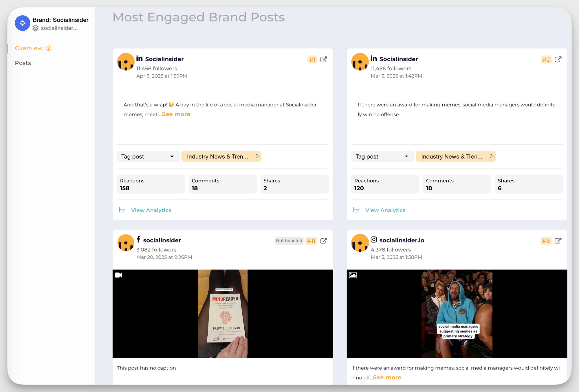The width and height of the screenshot is (579, 392).
Task: Open the Overview help question-mark icon
Action: click(x=49, y=48)
